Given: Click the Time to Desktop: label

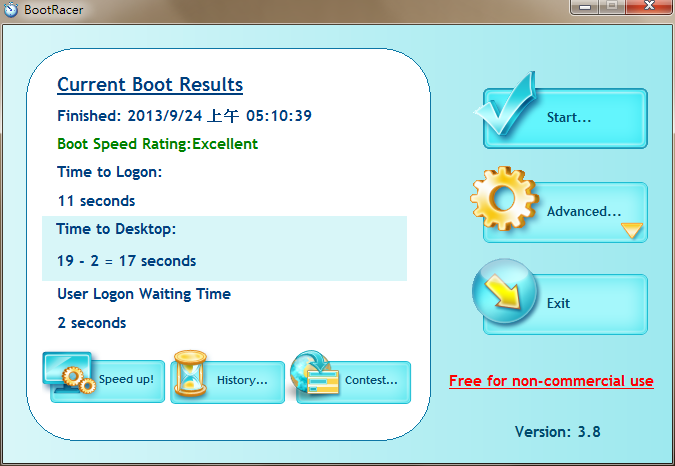Looking at the screenshot, I should coord(116,229).
